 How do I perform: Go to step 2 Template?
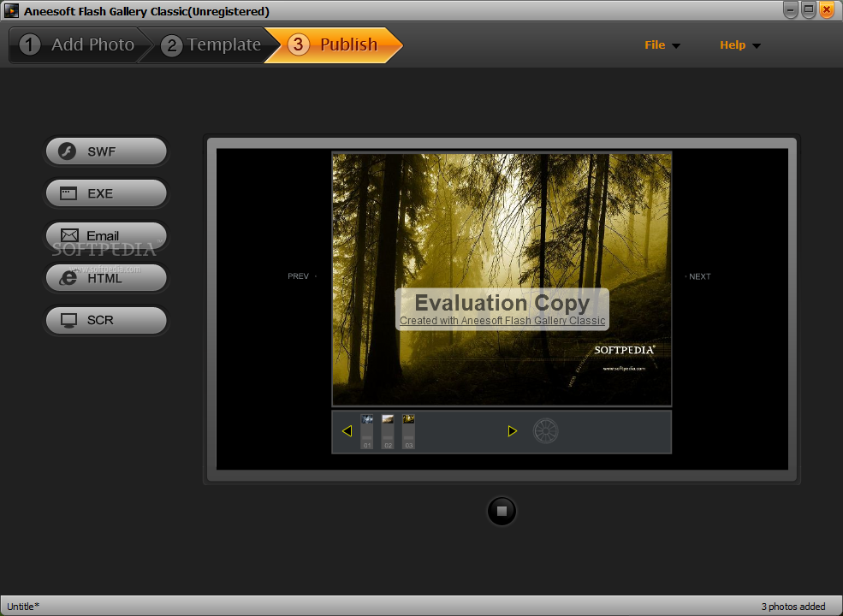click(x=211, y=44)
